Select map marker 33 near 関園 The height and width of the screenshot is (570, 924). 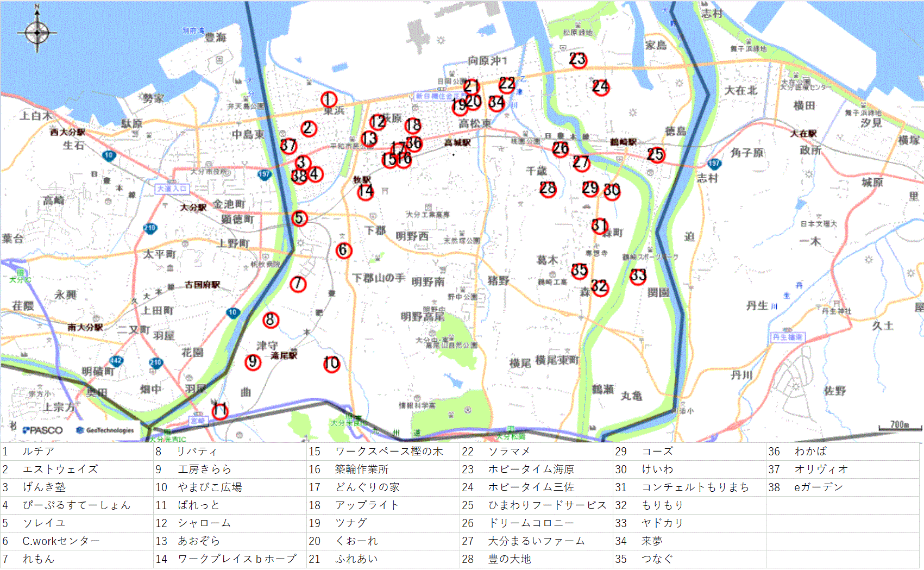point(638,276)
